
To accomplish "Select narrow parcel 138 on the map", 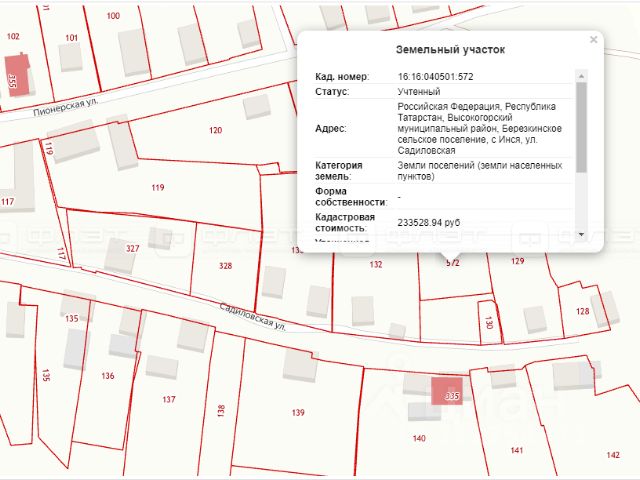I will pos(221,410).
